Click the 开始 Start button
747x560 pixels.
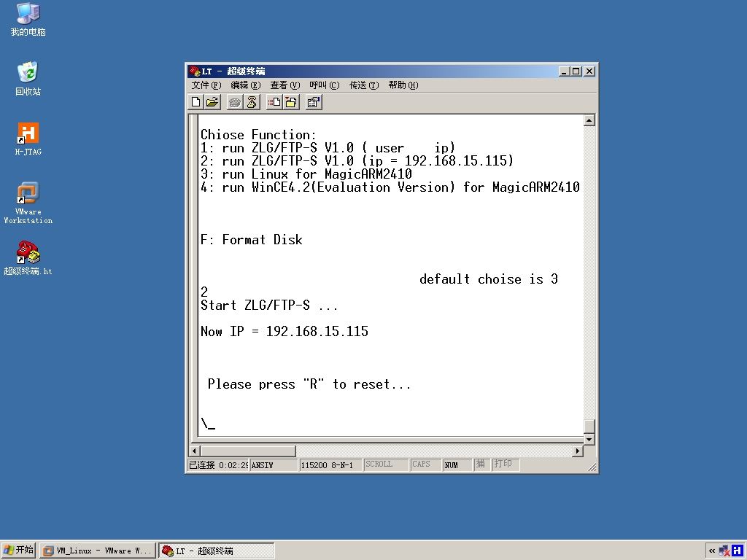click(18, 551)
